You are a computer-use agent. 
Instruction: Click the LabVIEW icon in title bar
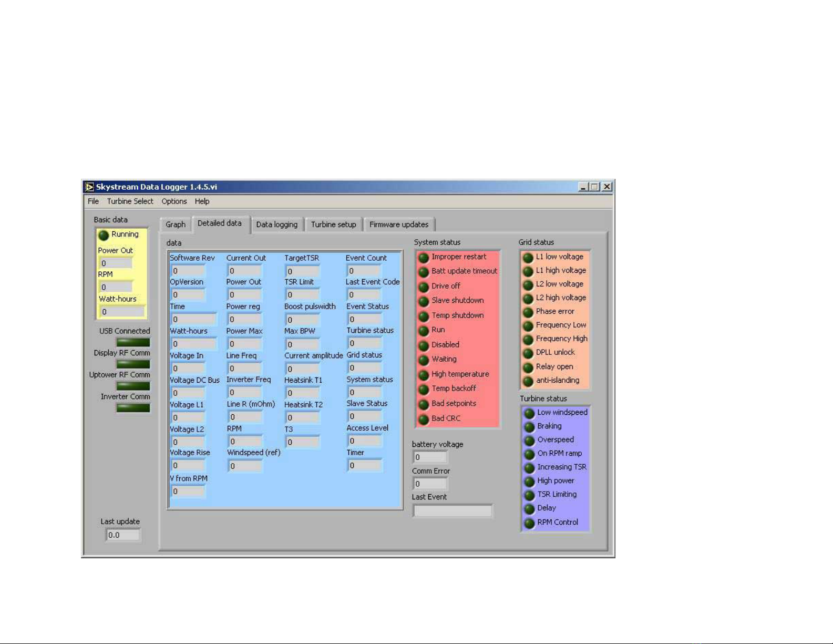point(90,187)
